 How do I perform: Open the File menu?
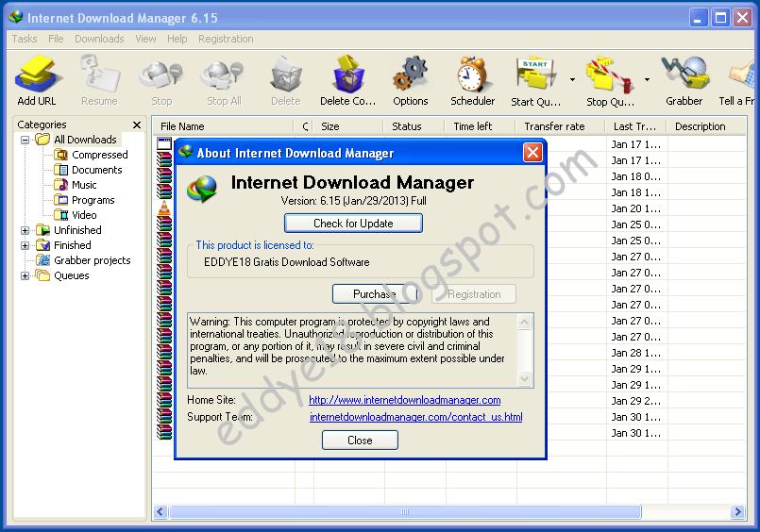pyautogui.click(x=56, y=39)
